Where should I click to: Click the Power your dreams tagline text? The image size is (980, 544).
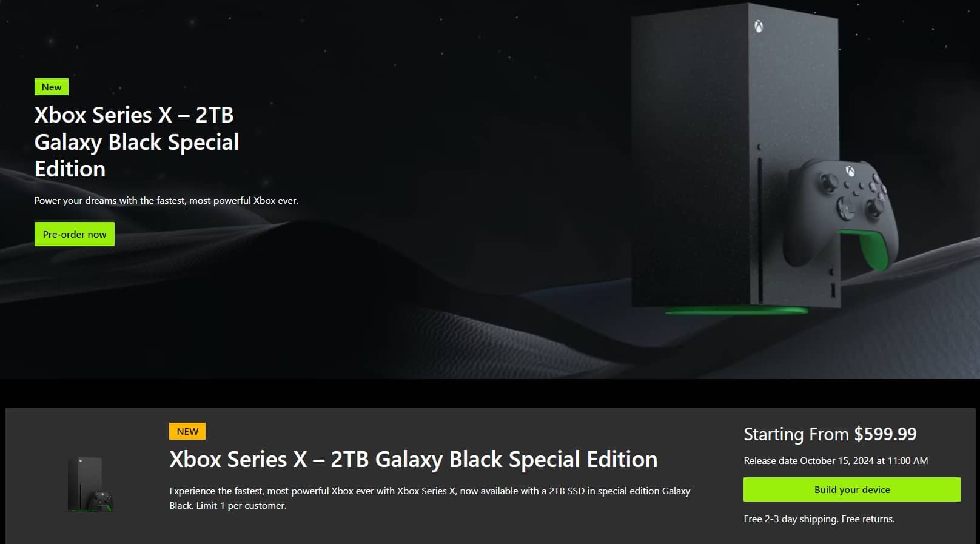[x=166, y=200]
